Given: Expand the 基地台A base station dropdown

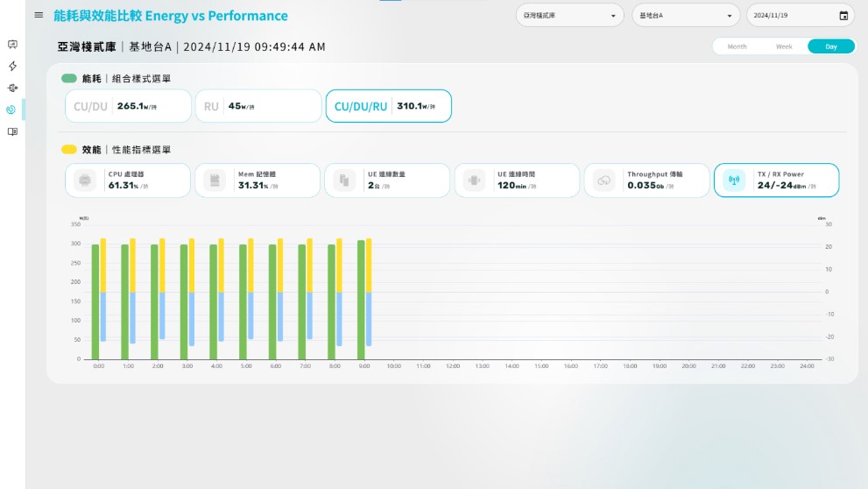Looking at the screenshot, I should tap(685, 16).
